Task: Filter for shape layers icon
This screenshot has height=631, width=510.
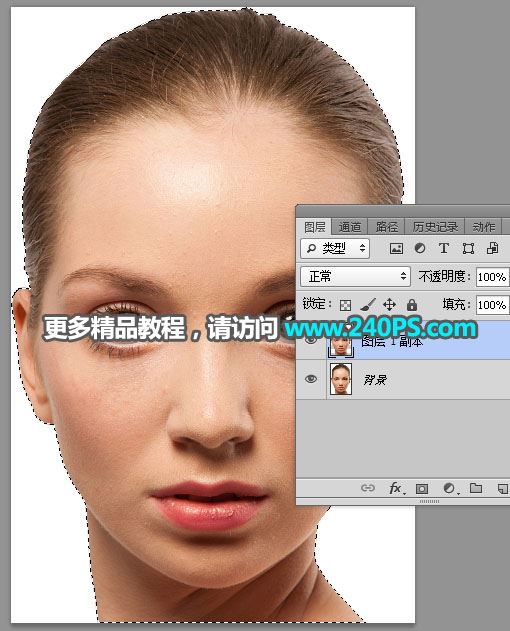Action: tap(468, 248)
